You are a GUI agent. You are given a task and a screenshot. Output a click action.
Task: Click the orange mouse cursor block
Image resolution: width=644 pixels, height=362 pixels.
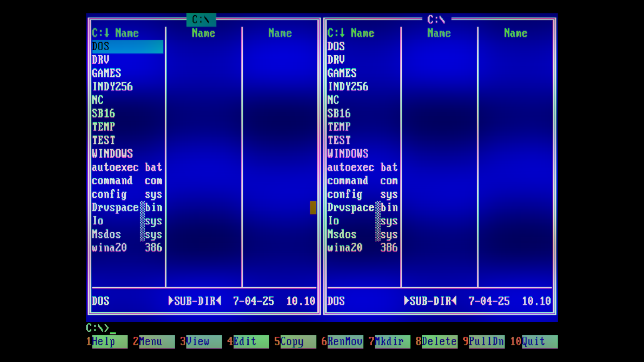[x=313, y=208]
